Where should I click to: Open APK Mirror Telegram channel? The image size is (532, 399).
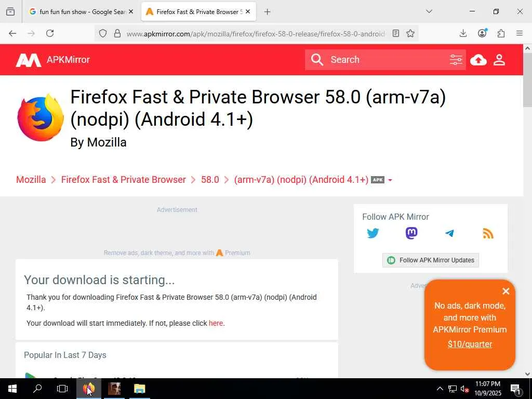(x=449, y=233)
